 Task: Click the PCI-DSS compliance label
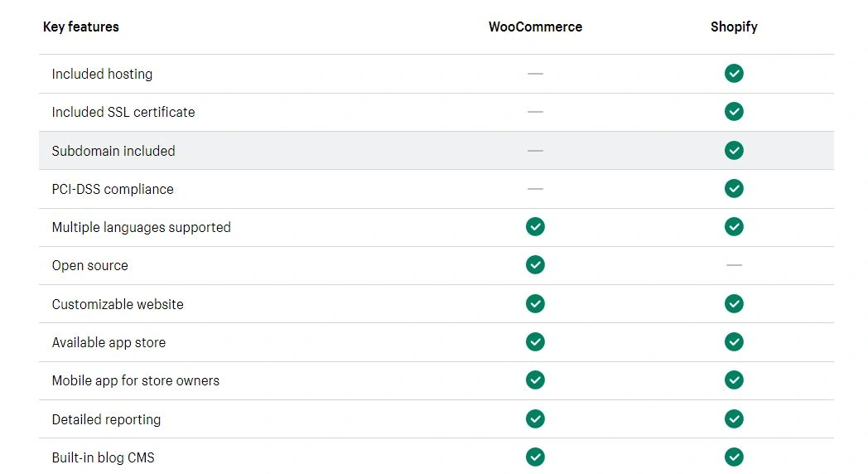(113, 190)
